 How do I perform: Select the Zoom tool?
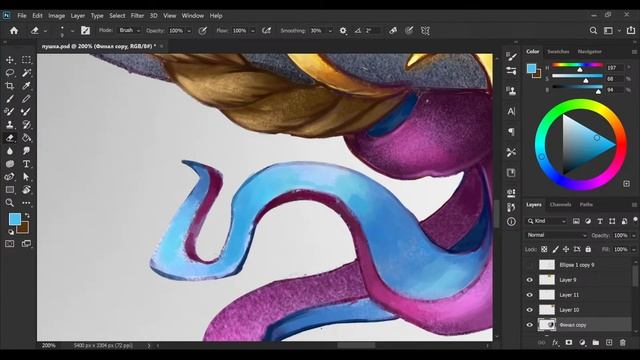[x=10, y=203]
